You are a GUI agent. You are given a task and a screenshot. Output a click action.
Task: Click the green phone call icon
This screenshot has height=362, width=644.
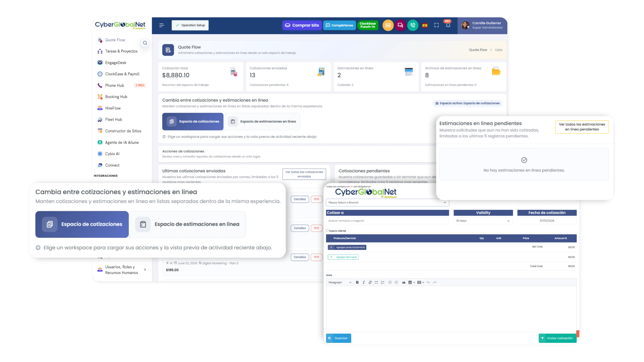tap(413, 25)
